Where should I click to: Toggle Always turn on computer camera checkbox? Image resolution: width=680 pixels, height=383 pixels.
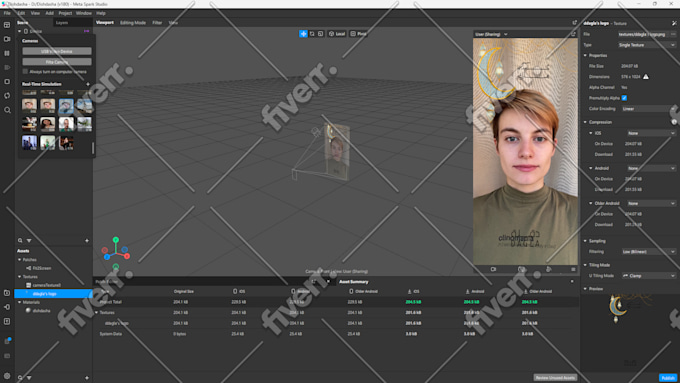(25, 72)
